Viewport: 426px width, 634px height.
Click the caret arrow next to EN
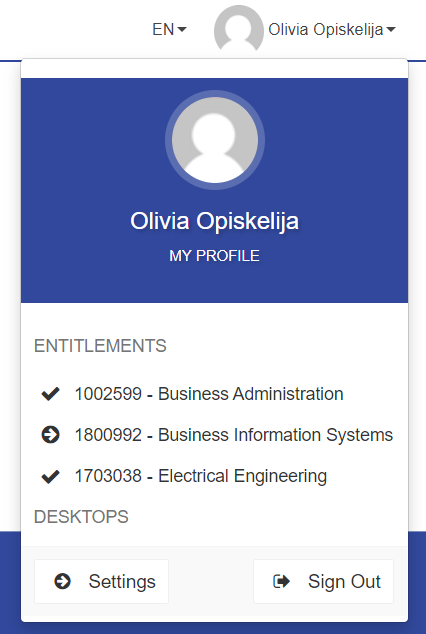pos(182,30)
